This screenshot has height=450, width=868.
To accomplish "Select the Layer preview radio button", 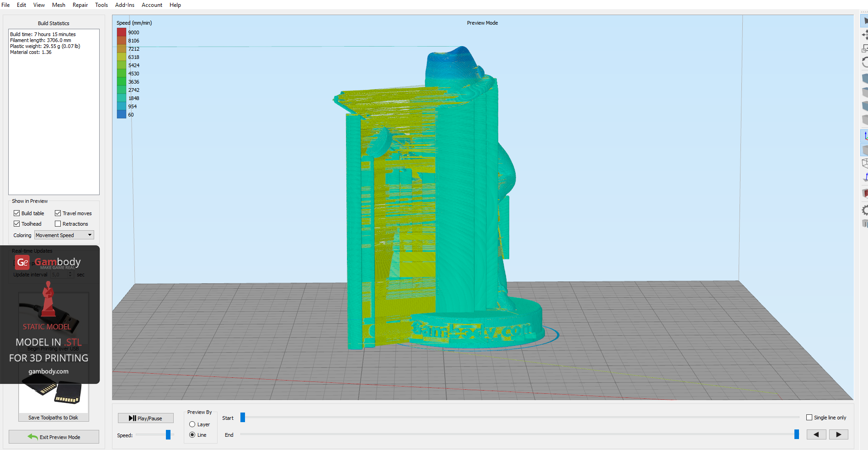I will coord(192,424).
